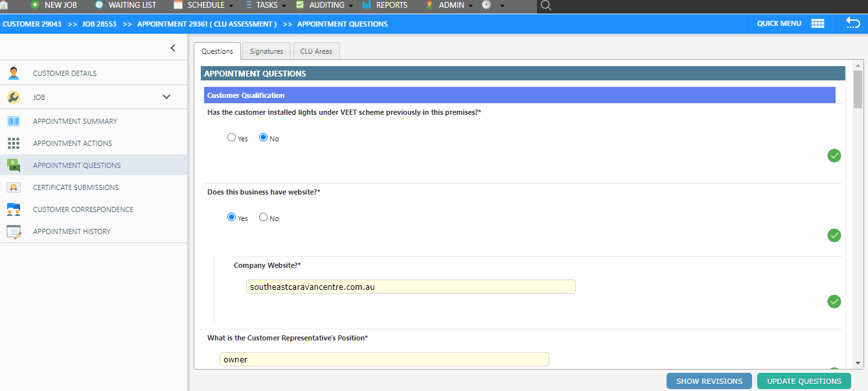868x391 pixels.
Task: Select Yes for VEET scheme lights question
Action: 232,137
